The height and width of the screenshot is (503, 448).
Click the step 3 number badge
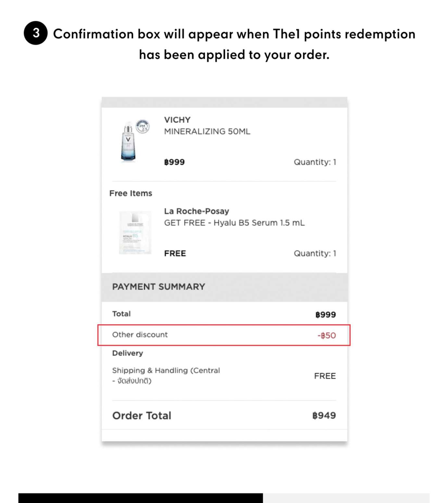pyautogui.click(x=36, y=33)
